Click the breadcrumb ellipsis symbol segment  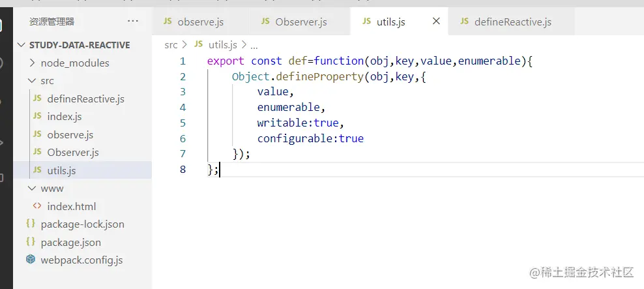254,46
